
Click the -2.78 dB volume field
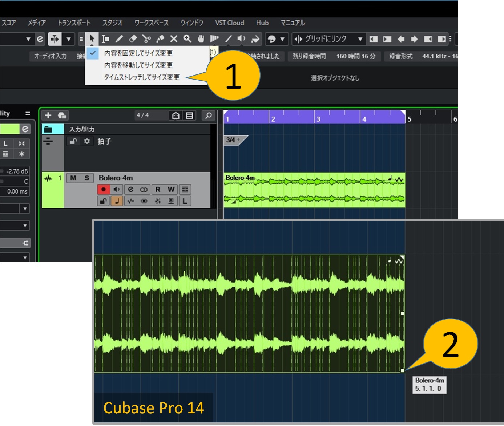(x=17, y=171)
